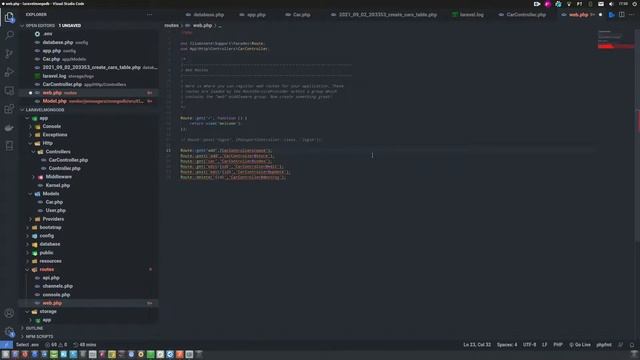Open console.php under routes folder
Viewport: 640px width, 360px height.
(56, 295)
